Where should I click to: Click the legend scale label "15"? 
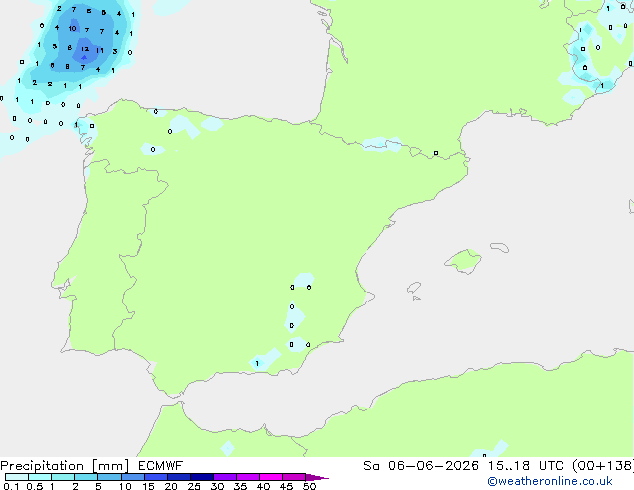click(x=148, y=486)
